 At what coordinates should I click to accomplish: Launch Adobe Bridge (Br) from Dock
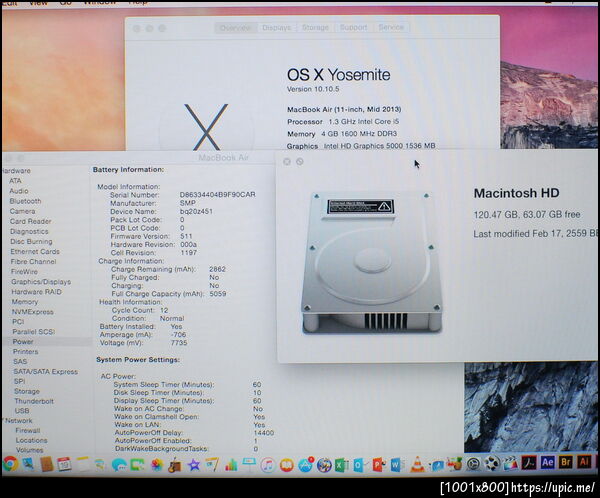(x=566, y=462)
